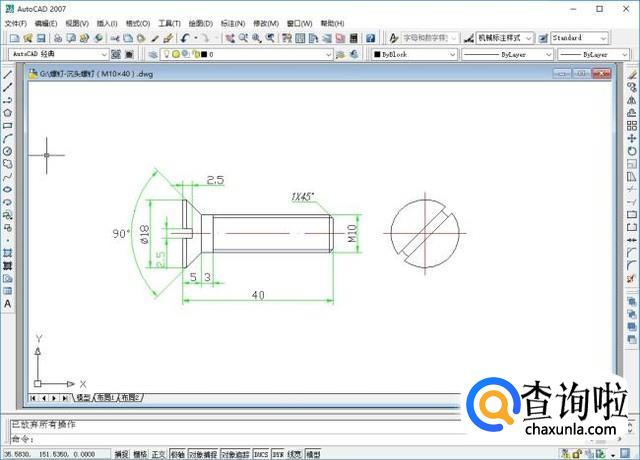
Task: Expand the ByBlock color dropdown
Action: click(x=453, y=54)
